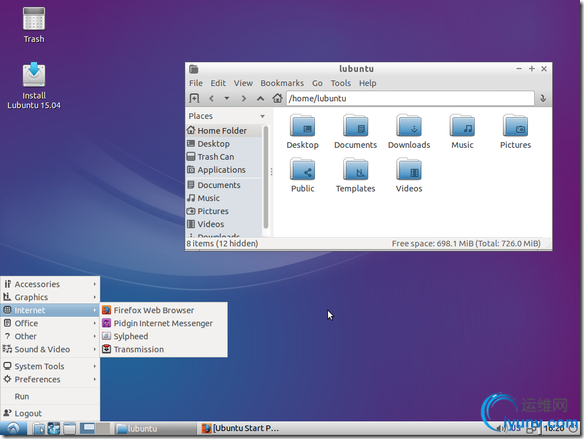The width and height of the screenshot is (584, 439).
Task: Open the View menu
Action: click(x=243, y=83)
